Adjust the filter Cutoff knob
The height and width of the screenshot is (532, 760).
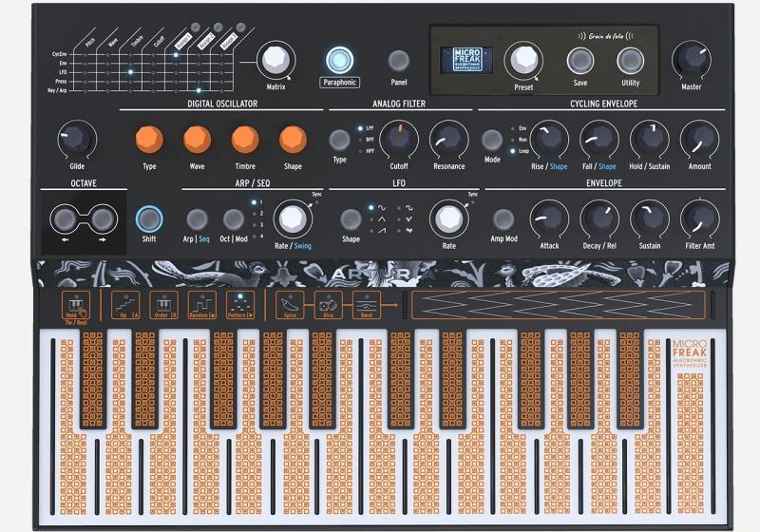399,140
